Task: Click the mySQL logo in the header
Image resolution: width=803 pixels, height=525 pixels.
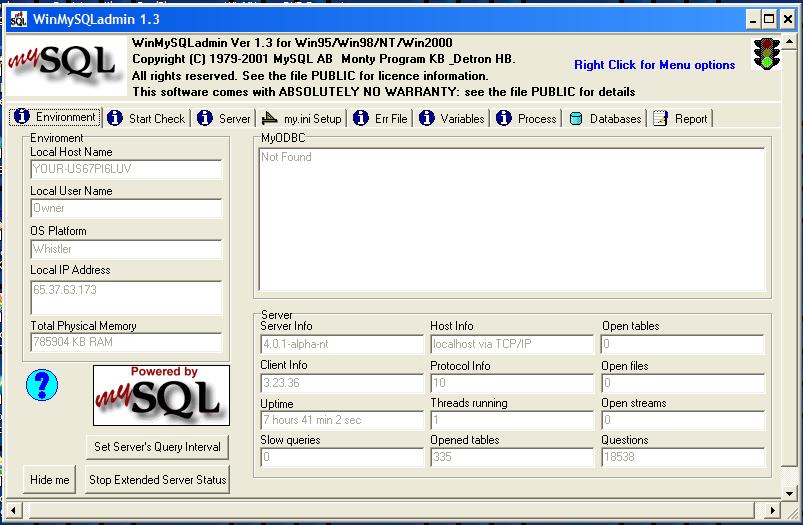Action: click(66, 65)
